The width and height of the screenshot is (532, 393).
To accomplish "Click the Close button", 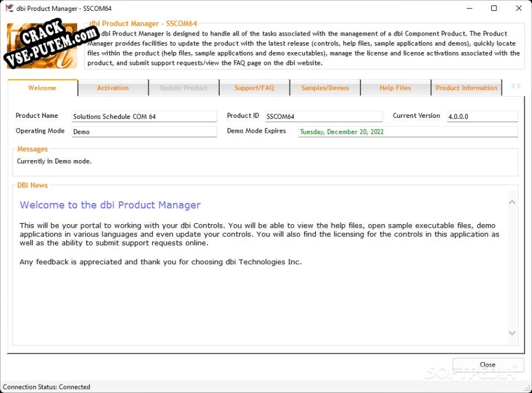I will pos(488,365).
